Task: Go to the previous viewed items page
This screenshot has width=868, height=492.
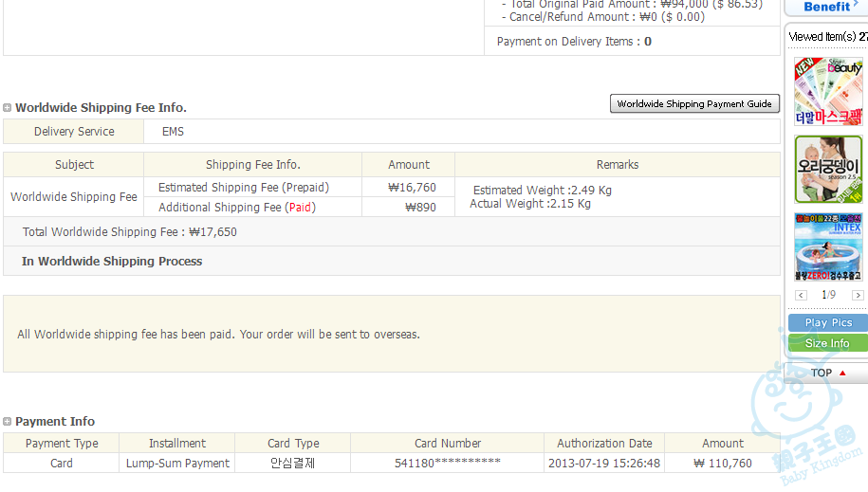Action: coord(801,295)
